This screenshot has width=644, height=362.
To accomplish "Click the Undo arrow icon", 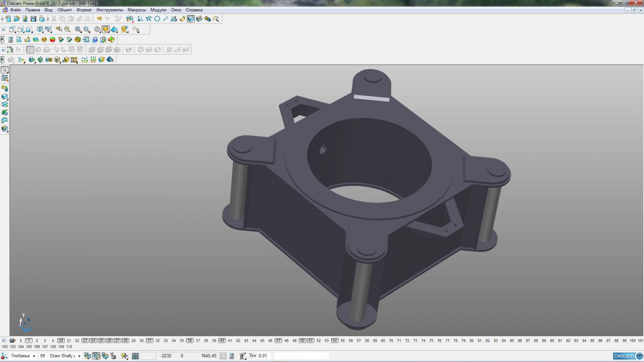I will (x=99, y=18).
